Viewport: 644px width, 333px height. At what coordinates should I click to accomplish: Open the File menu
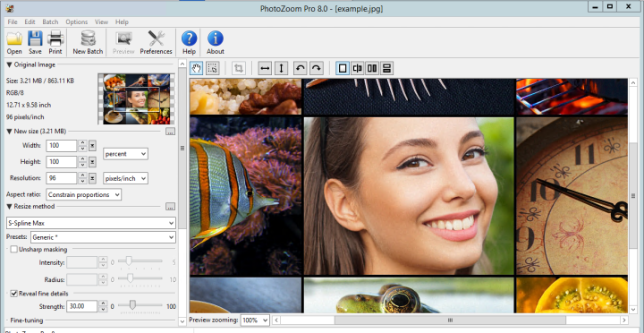[13, 21]
